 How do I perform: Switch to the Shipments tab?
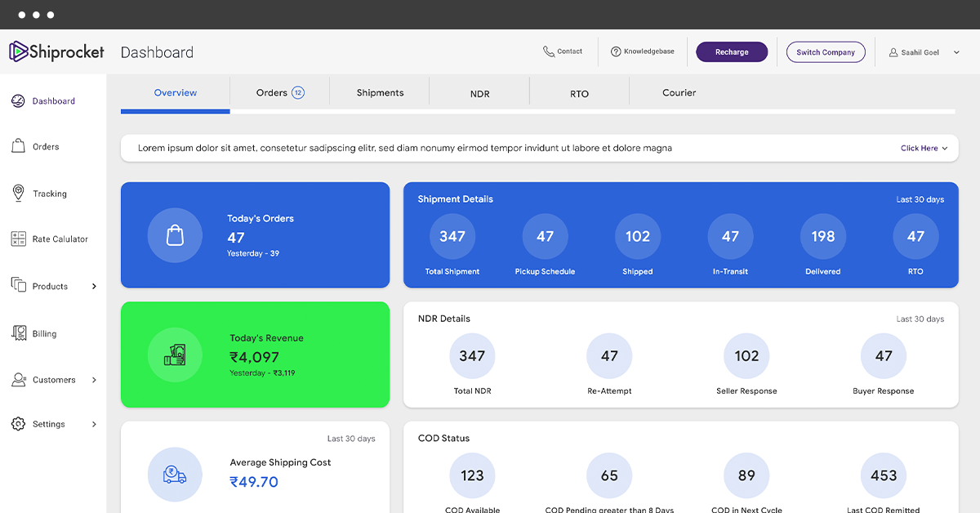[380, 93]
